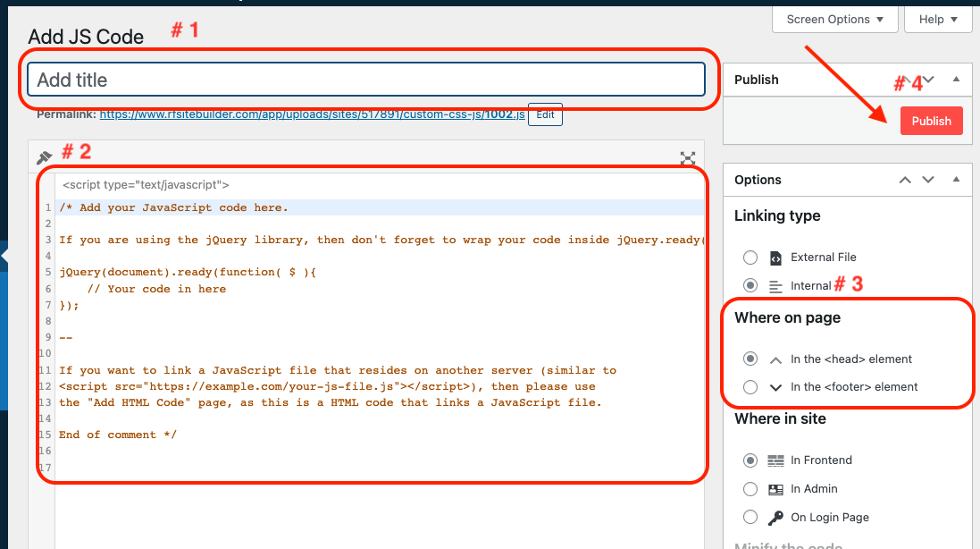
Task: Click code line mentioning 'Add HTML Code' page
Action: (330, 402)
